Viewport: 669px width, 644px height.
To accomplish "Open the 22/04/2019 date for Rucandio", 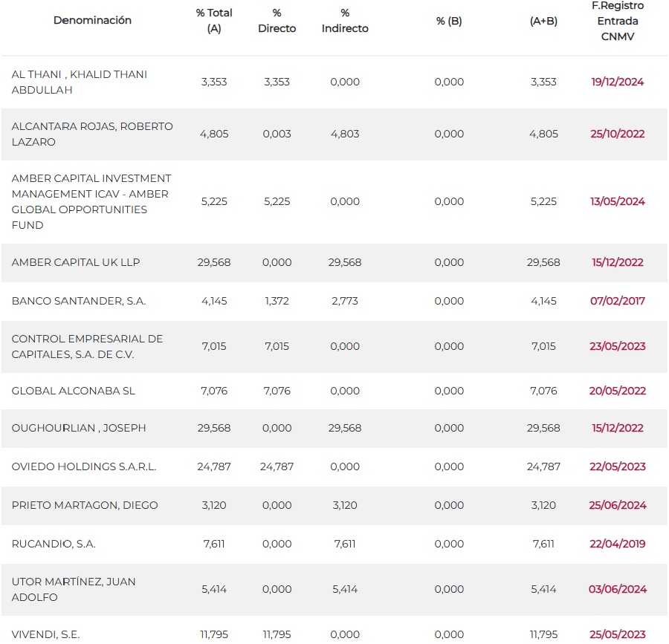I will pos(617,544).
